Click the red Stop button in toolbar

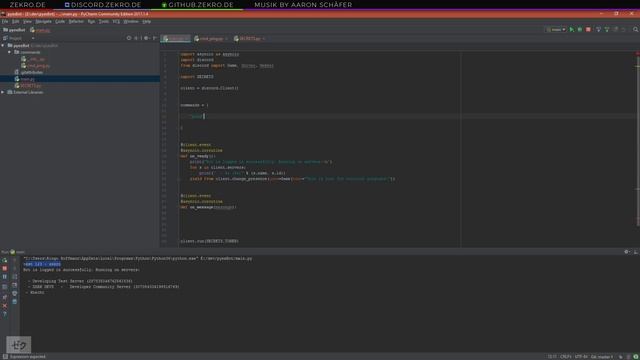(x=588, y=29)
